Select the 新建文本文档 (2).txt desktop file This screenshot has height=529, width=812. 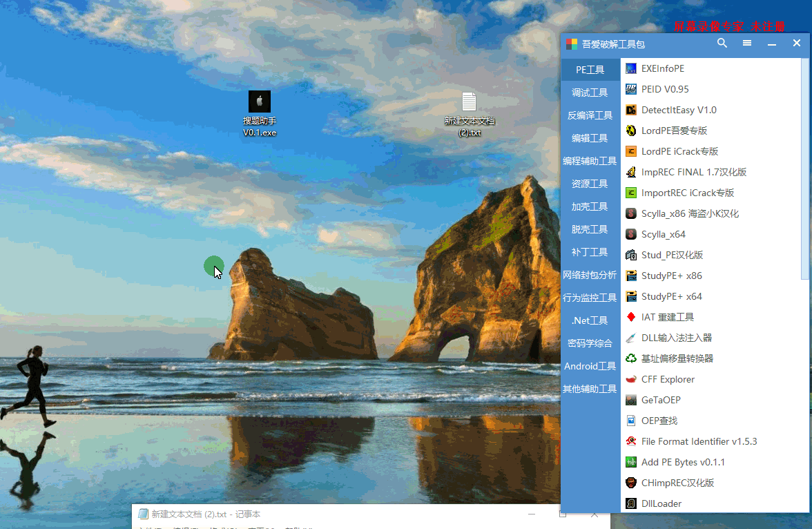coord(470,114)
